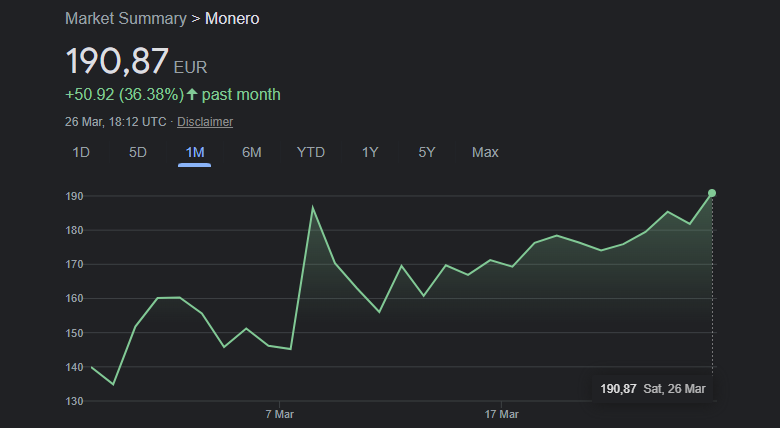The width and height of the screenshot is (780, 428).
Task: Switch to the 6M time range
Action: coord(252,152)
